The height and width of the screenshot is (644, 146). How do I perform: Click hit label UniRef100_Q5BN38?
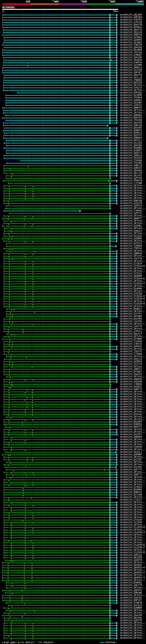131,253
